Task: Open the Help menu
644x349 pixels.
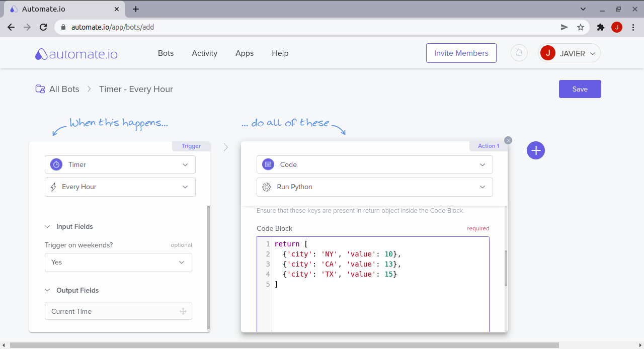Action: [280, 53]
